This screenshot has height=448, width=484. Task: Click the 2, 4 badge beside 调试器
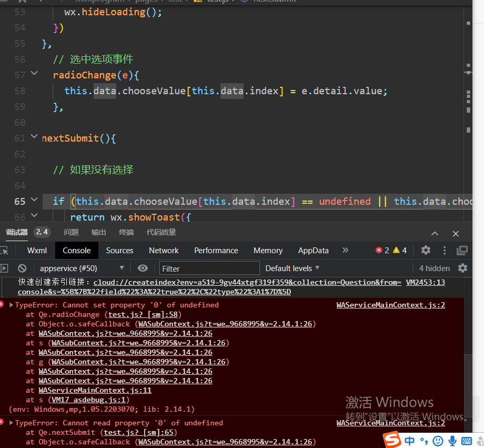coord(42,232)
